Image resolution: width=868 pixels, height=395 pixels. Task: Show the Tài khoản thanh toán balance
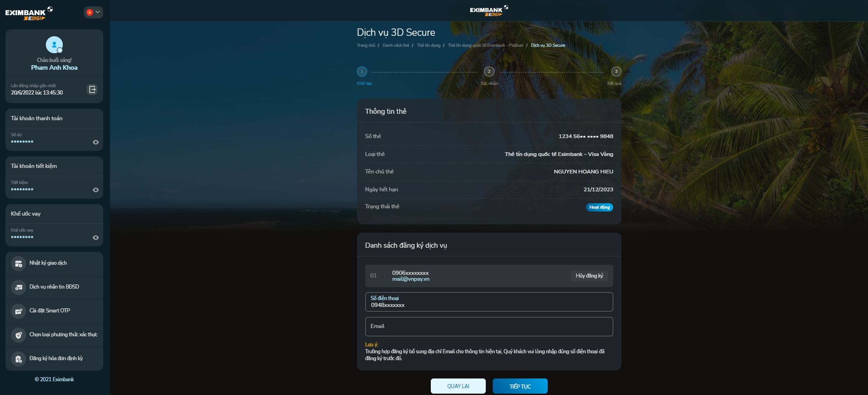pos(96,142)
